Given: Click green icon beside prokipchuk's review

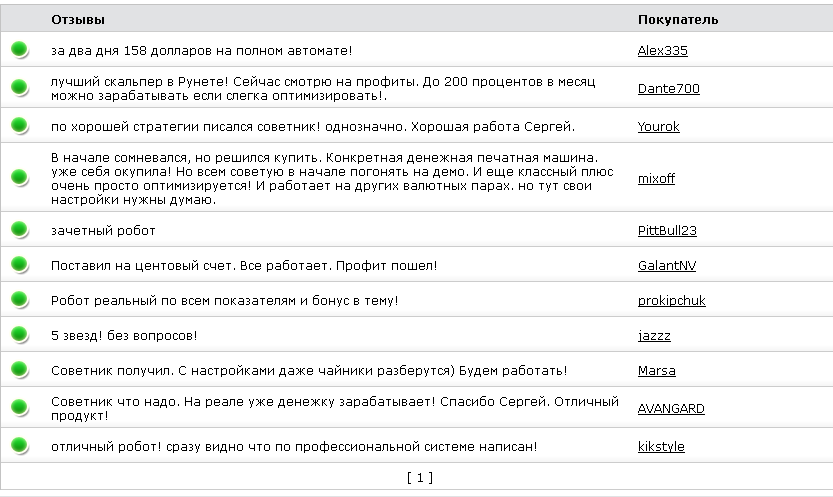Looking at the screenshot, I should click(19, 300).
